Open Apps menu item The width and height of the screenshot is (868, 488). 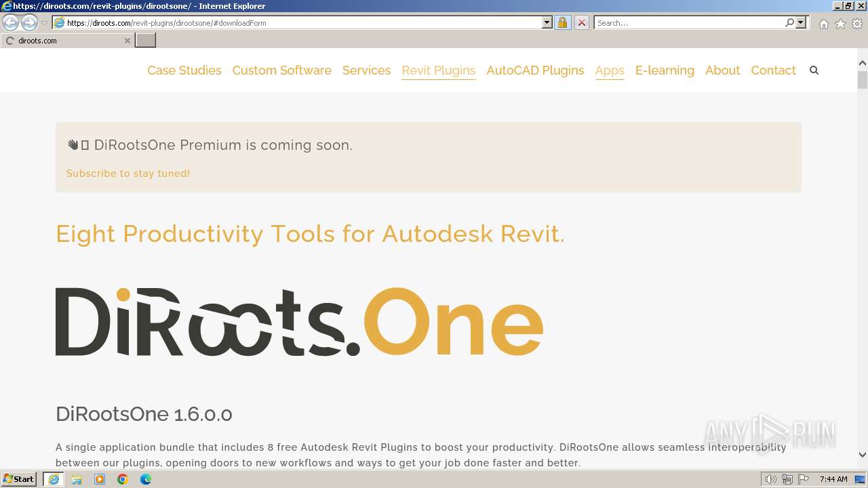tap(610, 70)
